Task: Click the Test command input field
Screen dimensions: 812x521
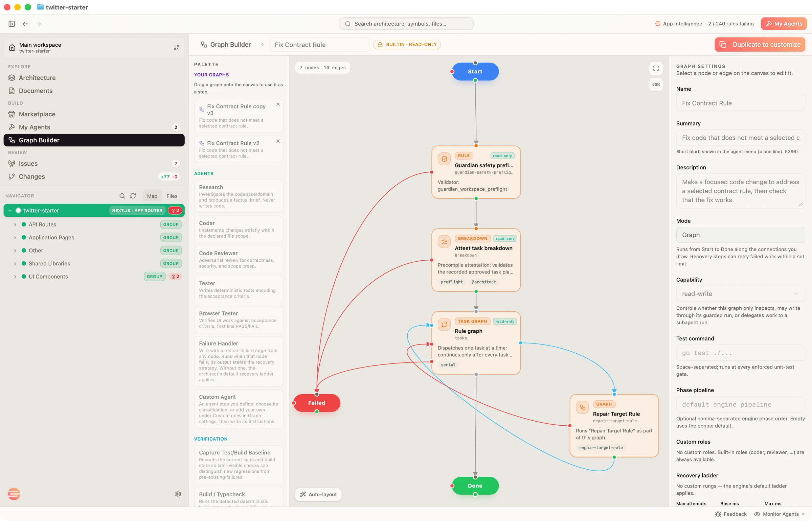Action: pyautogui.click(x=740, y=353)
